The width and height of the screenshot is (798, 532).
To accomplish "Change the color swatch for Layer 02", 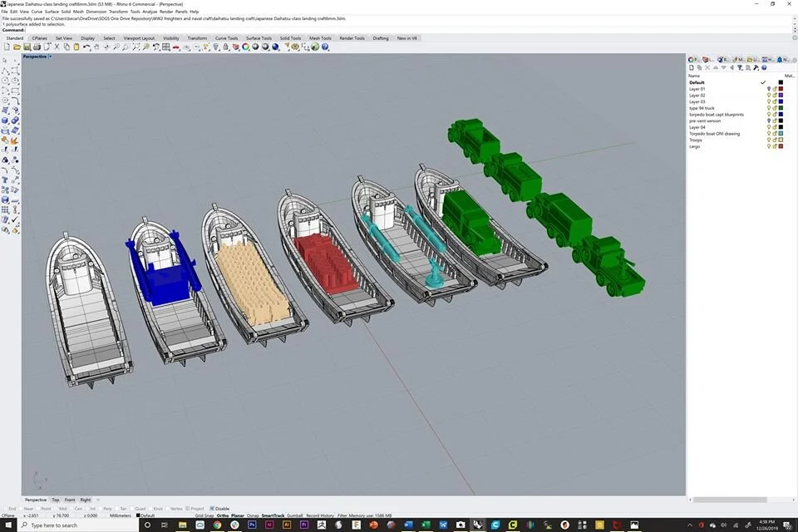I will pos(781,96).
